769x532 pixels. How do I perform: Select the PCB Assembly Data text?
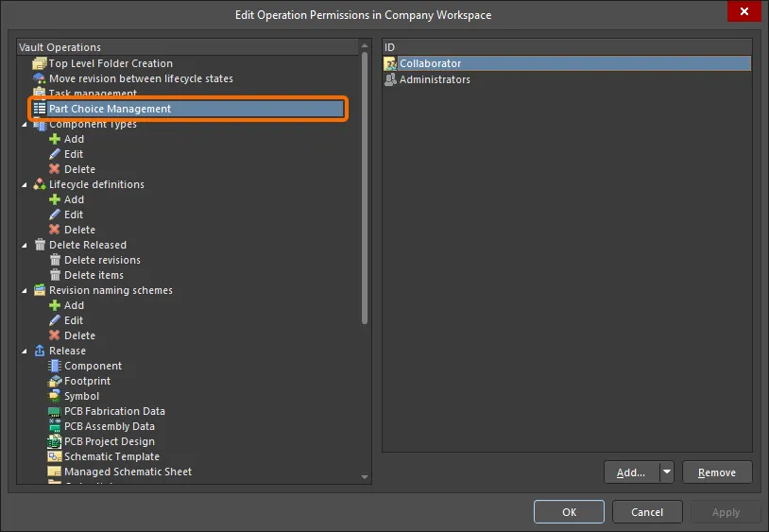point(110,426)
